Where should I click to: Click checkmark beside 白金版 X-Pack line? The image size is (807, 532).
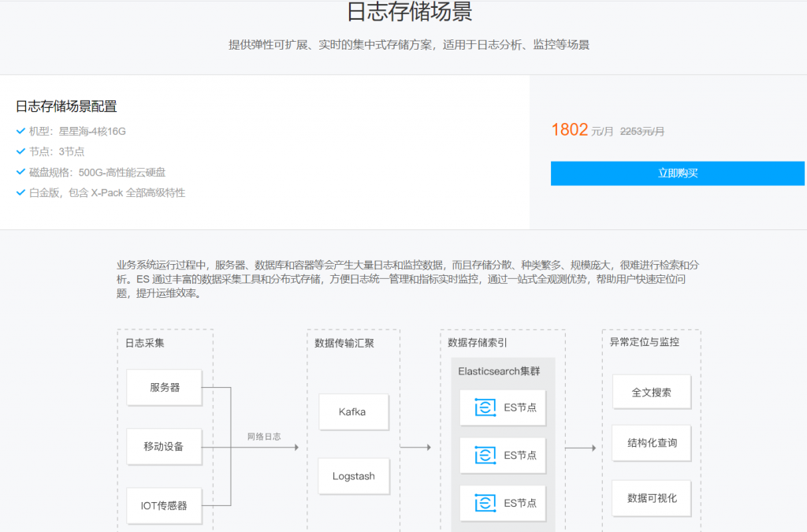20,192
